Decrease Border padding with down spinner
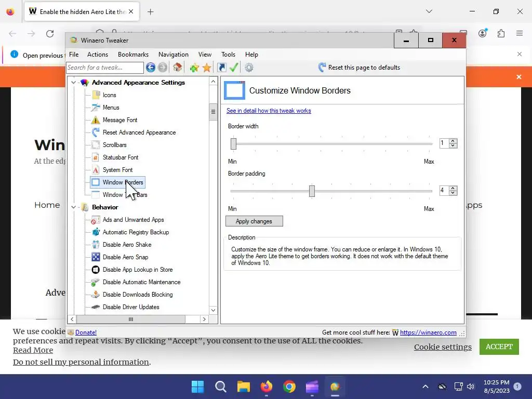The width and height of the screenshot is (532, 399). 453,193
